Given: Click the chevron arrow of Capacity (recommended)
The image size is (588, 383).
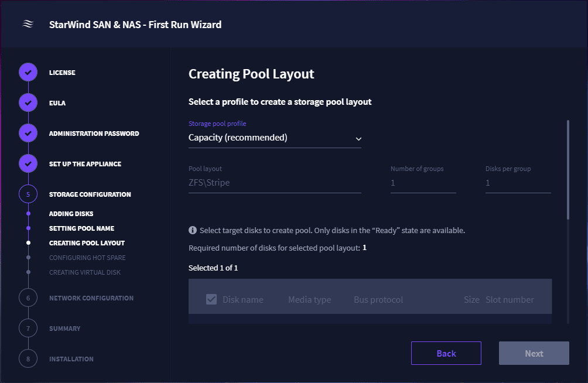Looking at the screenshot, I should click(x=358, y=139).
